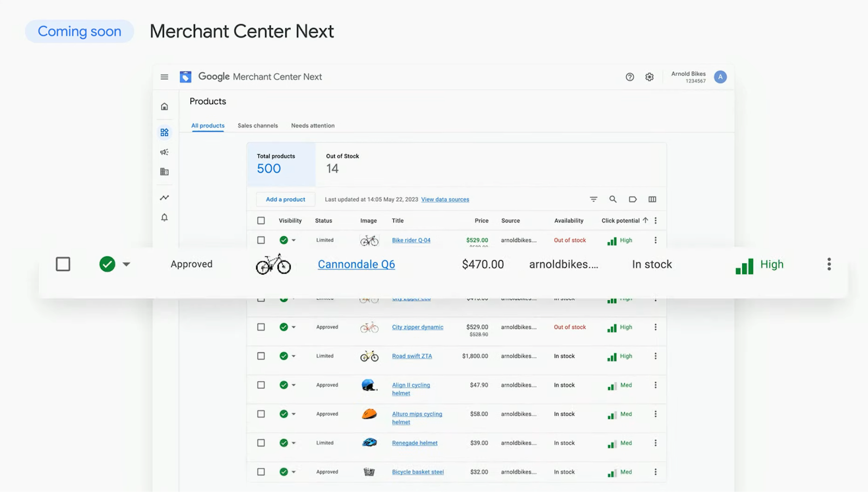Open the building business info sidebar icon
The width and height of the screenshot is (868, 492).
coord(164,172)
